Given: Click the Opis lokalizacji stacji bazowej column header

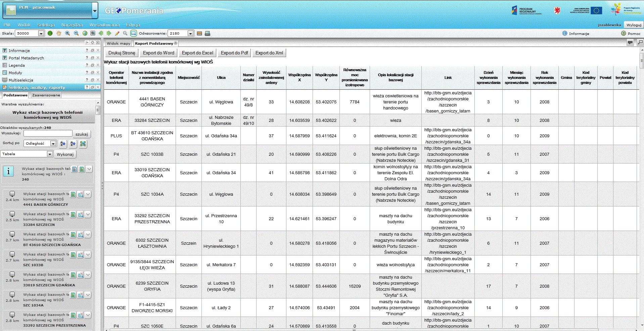Looking at the screenshot, I should tap(396, 78).
